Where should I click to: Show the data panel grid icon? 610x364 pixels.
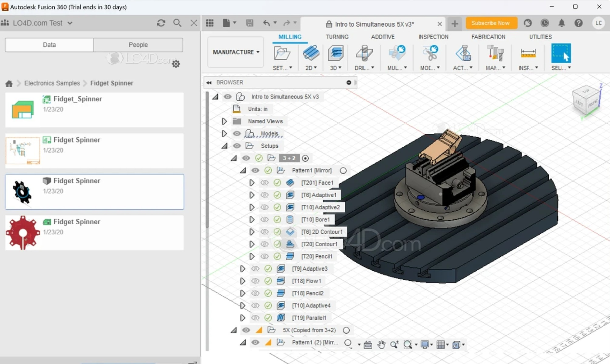pos(210,23)
